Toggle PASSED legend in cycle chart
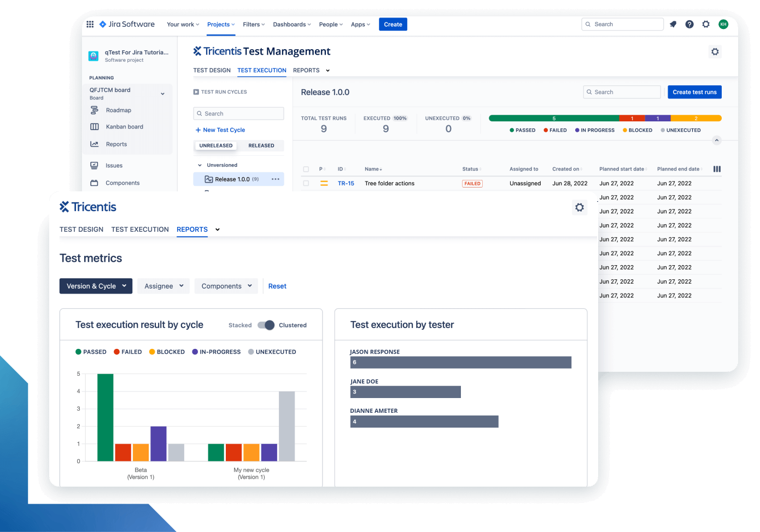This screenshot has height=532, width=760. coord(91,352)
